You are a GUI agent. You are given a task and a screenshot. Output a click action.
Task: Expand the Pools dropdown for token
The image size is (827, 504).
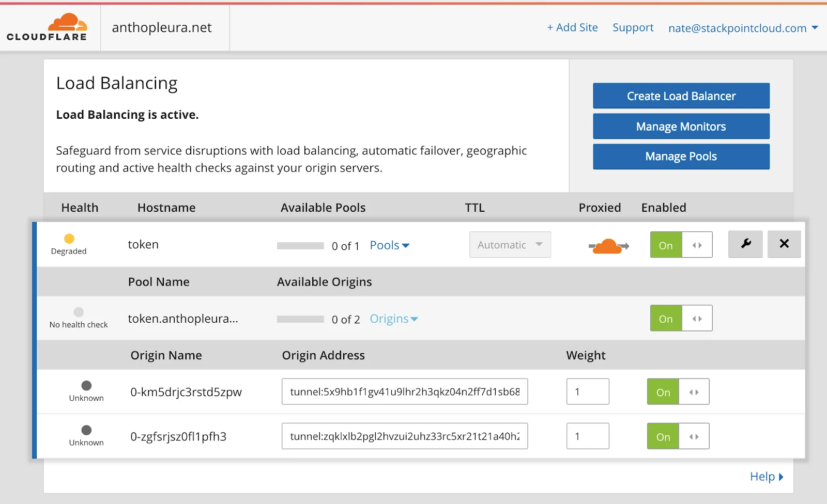390,245
